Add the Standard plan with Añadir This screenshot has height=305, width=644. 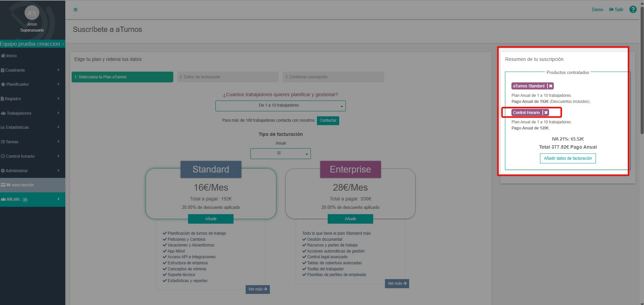tap(211, 219)
